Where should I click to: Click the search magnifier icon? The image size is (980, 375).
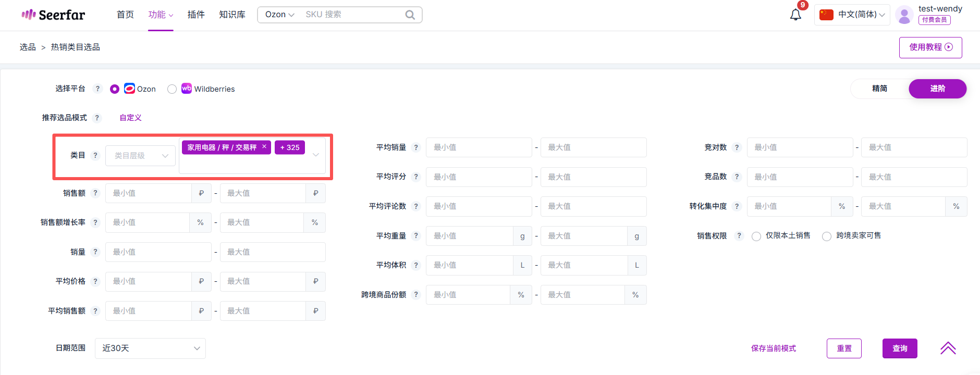point(410,15)
